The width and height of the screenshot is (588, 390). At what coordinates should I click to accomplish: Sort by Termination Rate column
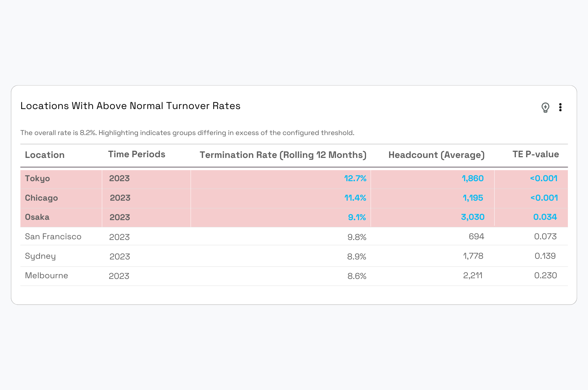[x=283, y=155]
